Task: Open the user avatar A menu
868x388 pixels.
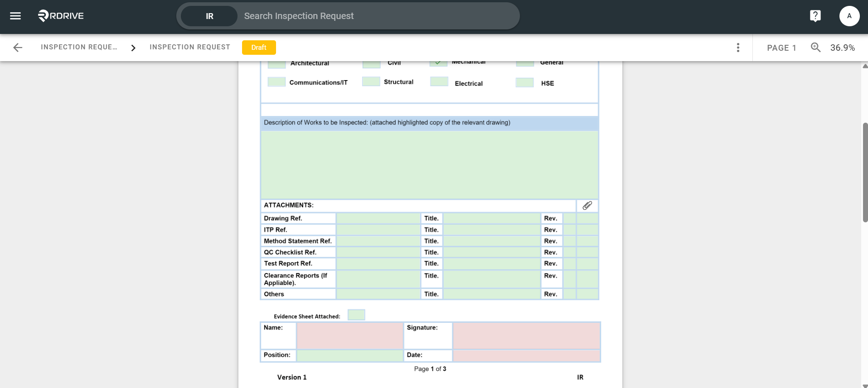Action: 849,16
